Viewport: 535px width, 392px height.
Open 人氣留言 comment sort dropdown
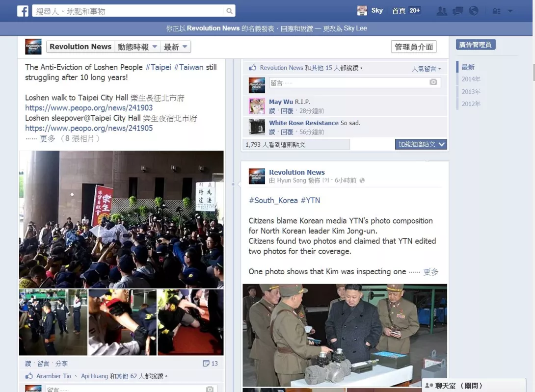coord(426,69)
